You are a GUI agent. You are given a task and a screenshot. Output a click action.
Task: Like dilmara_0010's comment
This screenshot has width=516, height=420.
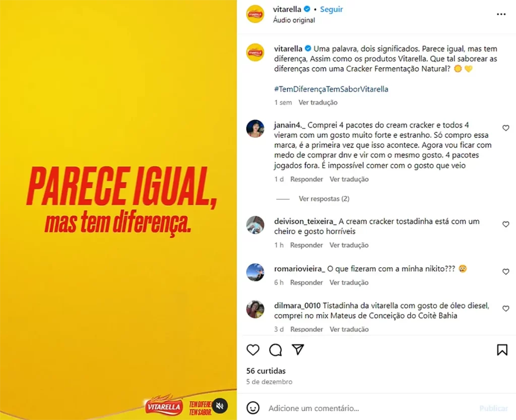tap(505, 309)
